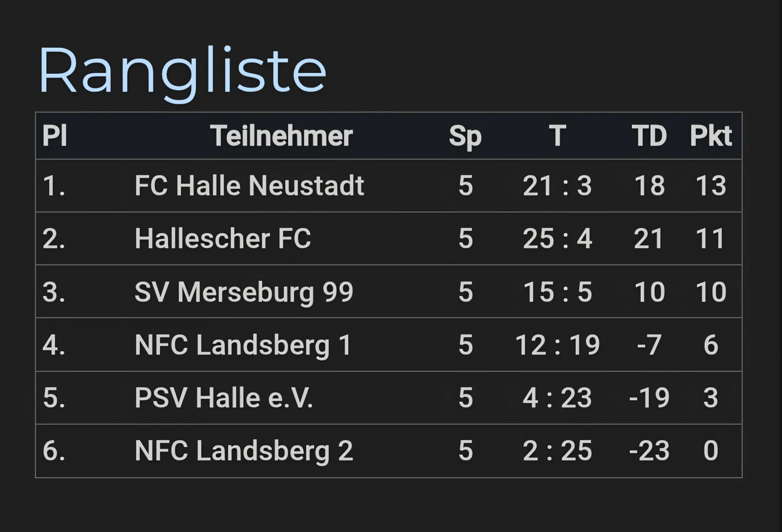This screenshot has width=782, height=532.
Task: Open the Hallescher FC entry
Action: pos(223,239)
